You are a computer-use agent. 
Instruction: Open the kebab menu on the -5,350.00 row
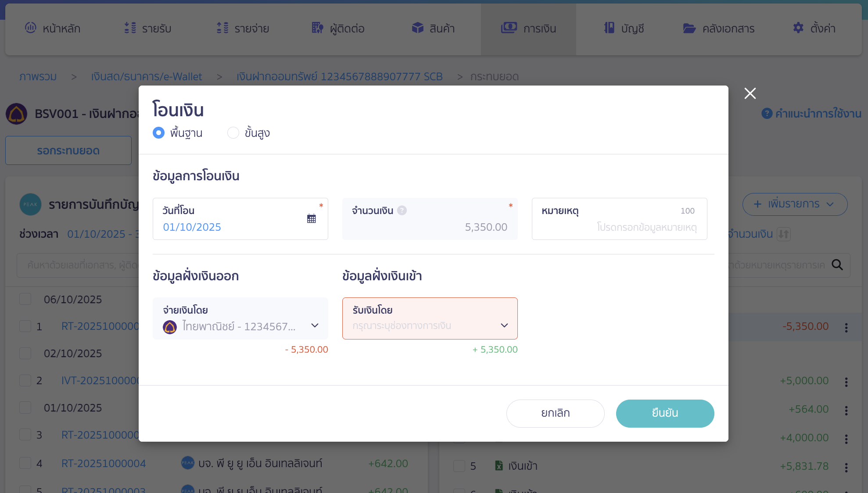pos(846,326)
